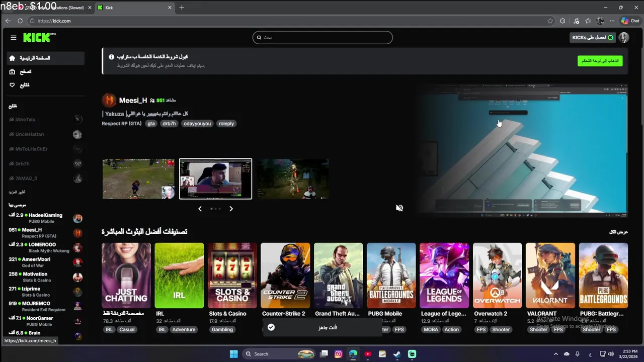Go to the home page sidebar item
The height and width of the screenshot is (362, 644).
[45, 58]
